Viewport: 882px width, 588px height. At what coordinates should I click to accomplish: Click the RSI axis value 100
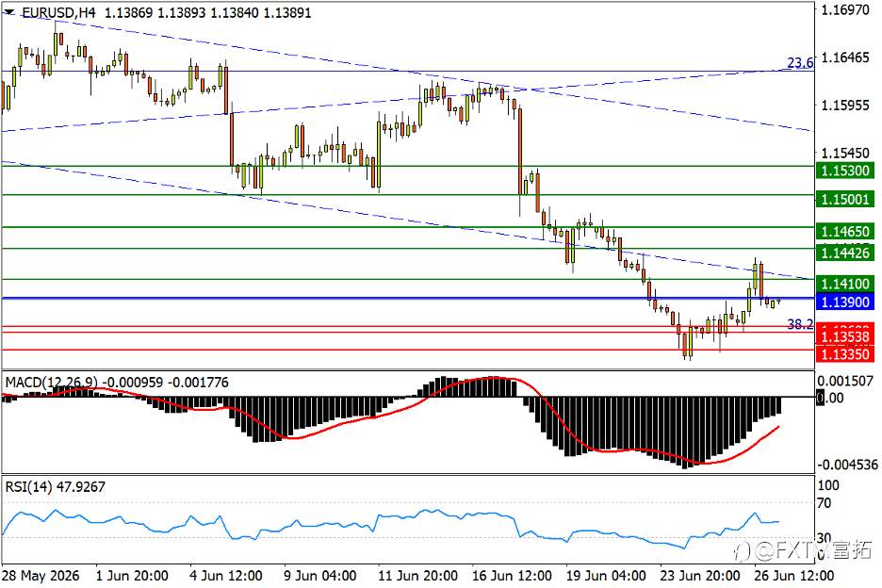(828, 485)
